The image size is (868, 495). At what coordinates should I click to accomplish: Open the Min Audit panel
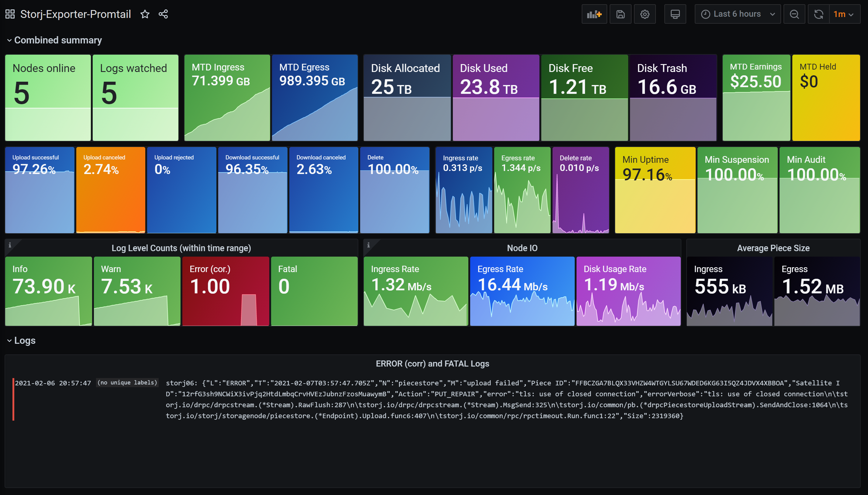click(x=820, y=190)
